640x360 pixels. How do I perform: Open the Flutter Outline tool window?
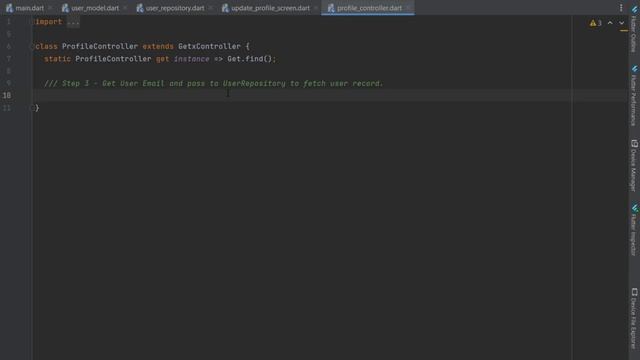tap(634, 29)
